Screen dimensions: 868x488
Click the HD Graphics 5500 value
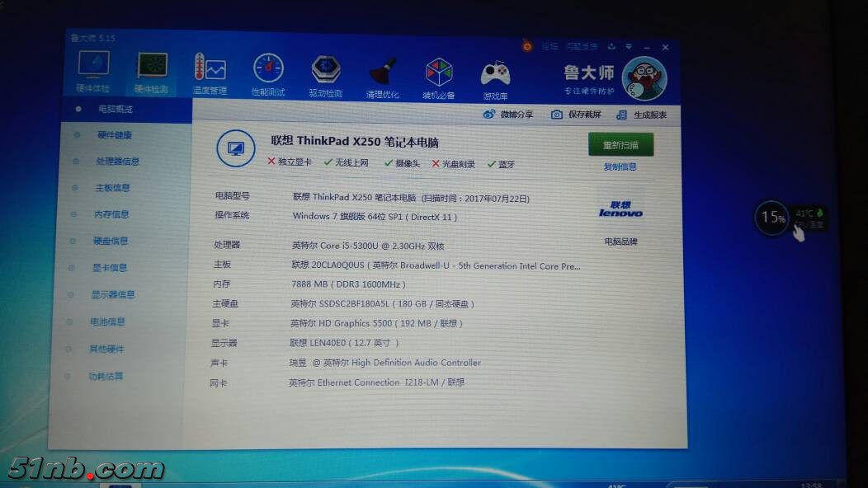coord(376,323)
